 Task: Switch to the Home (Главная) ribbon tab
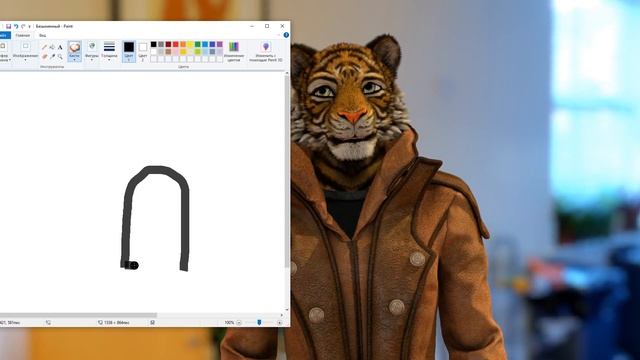(23, 36)
